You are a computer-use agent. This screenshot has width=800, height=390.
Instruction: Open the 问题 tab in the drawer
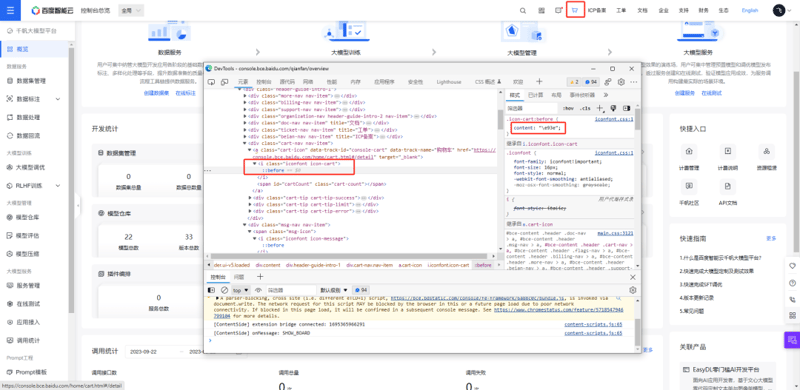[239, 277]
